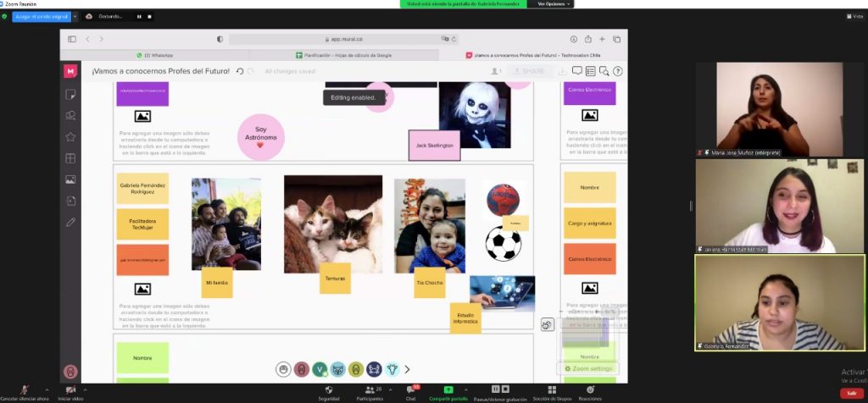Select the sticky note tool in Mural sidebar
This screenshot has width=868, height=403.
click(70, 95)
